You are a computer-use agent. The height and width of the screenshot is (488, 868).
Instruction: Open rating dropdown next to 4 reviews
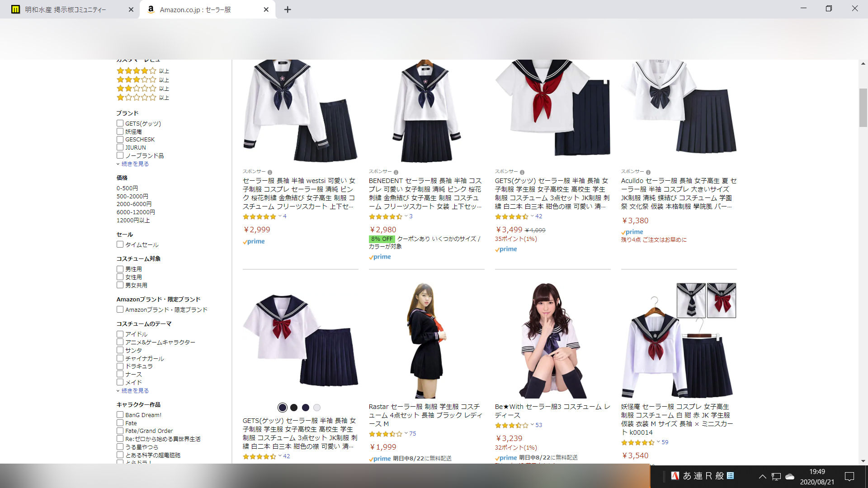coord(280,216)
